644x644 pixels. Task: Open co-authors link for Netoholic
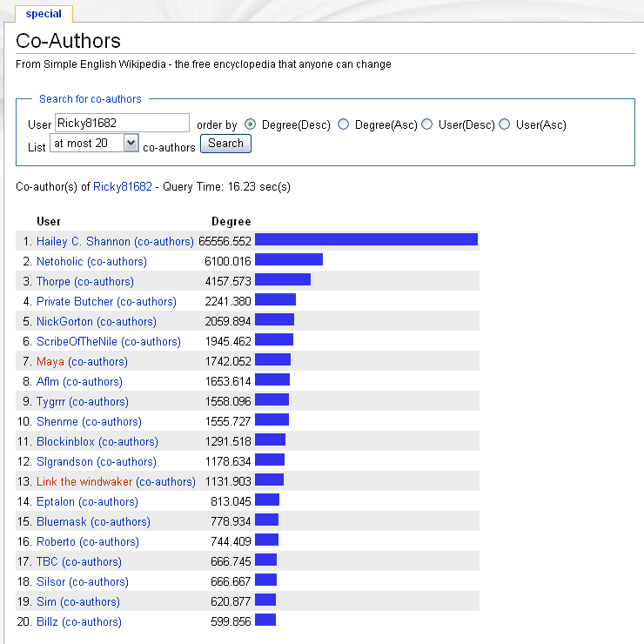tap(117, 261)
